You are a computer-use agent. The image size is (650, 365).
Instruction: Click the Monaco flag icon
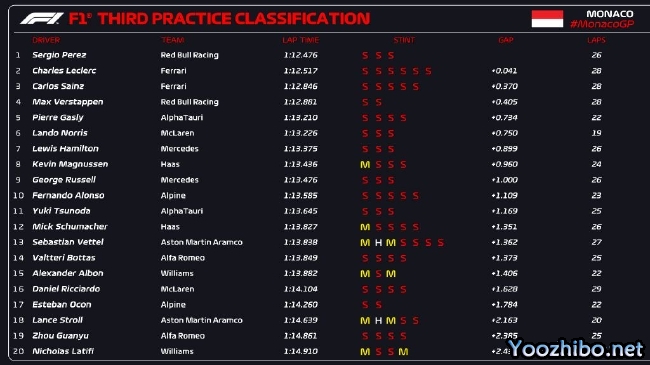click(547, 19)
